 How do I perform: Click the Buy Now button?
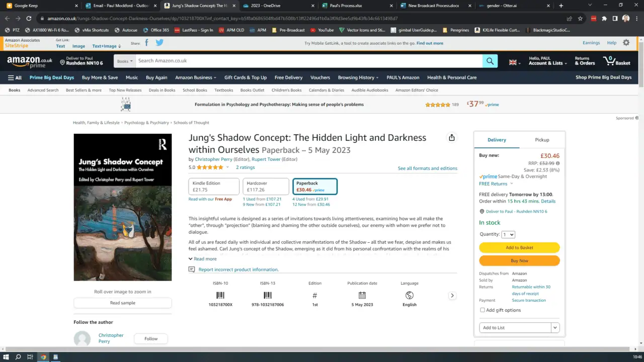[x=519, y=260]
